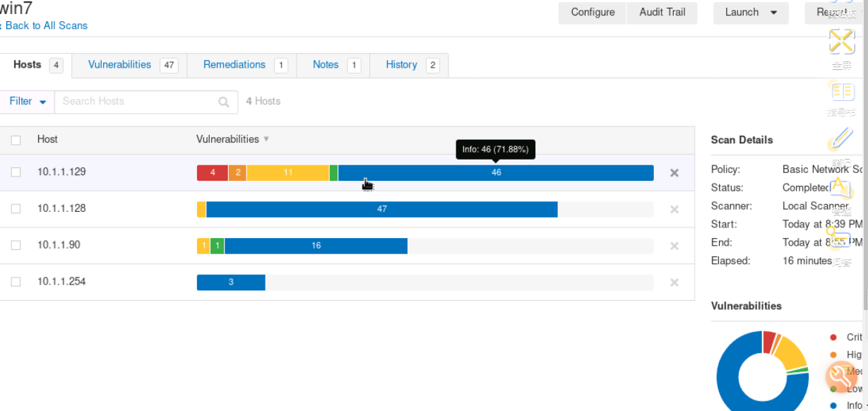Click the orange High legend dot

pos(833,355)
